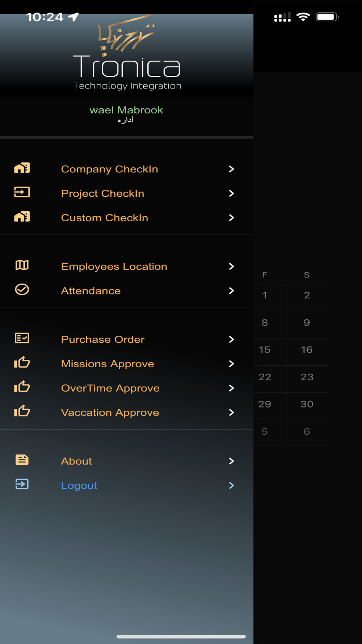The height and width of the screenshot is (644, 362).
Task: Select day 16 in the calendar
Action: [307, 350]
